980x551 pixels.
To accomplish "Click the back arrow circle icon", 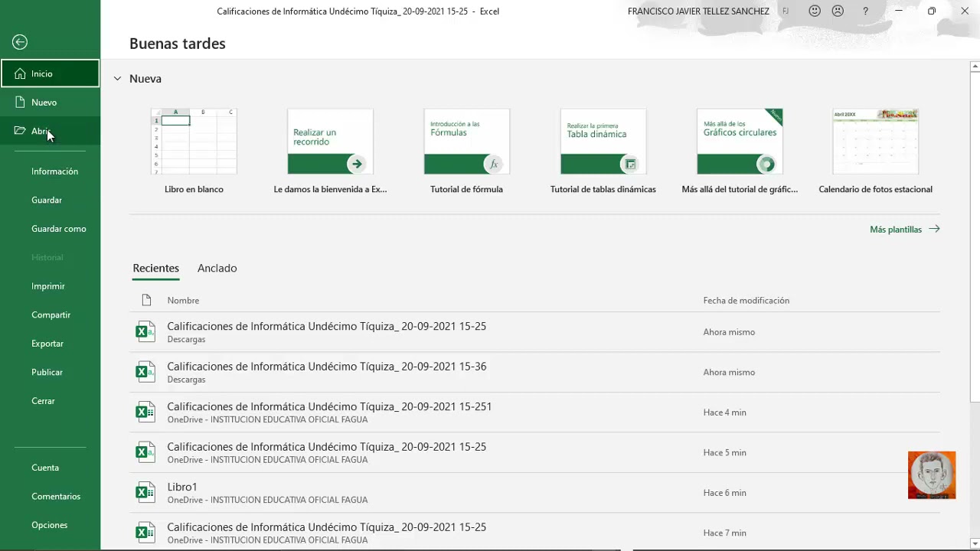I will 20,42.
